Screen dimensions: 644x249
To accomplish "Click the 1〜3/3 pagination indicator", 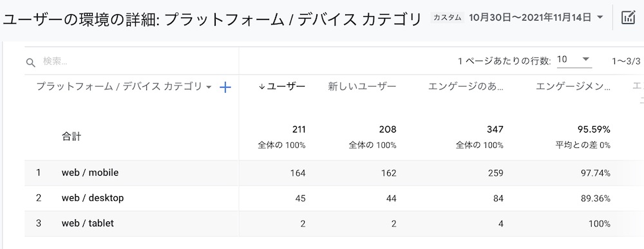I will point(626,61).
